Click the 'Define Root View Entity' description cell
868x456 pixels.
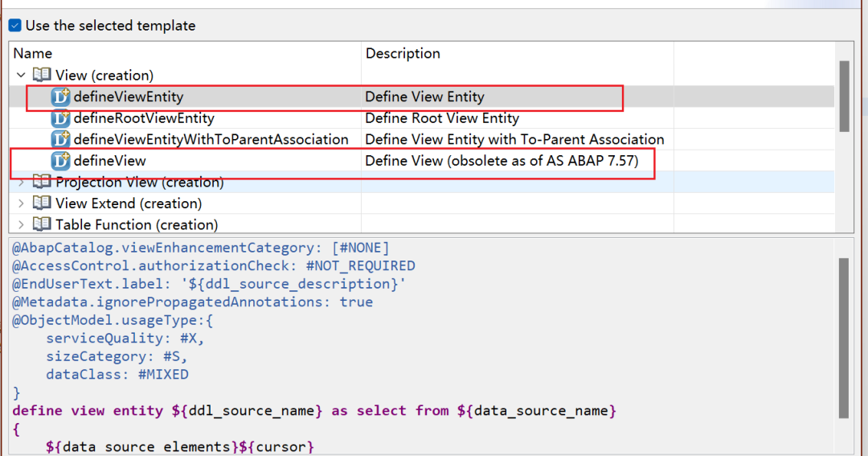coord(442,118)
